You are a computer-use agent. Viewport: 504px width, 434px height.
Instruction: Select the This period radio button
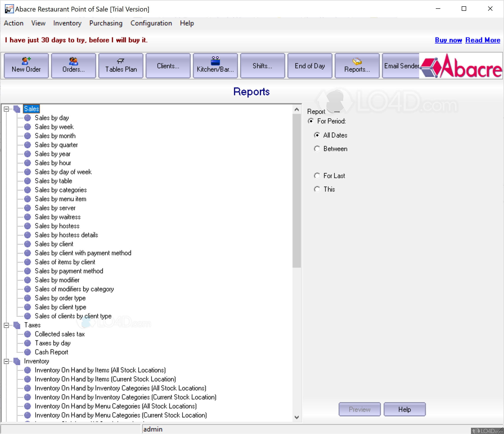click(317, 189)
